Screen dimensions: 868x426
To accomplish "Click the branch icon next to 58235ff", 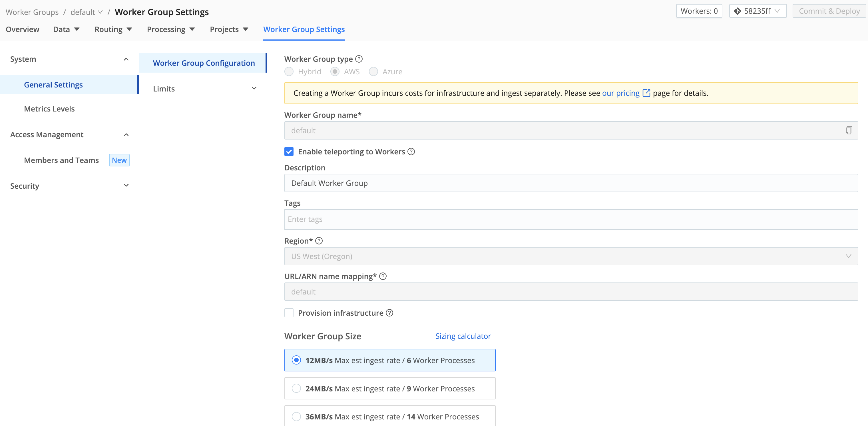I will (737, 11).
